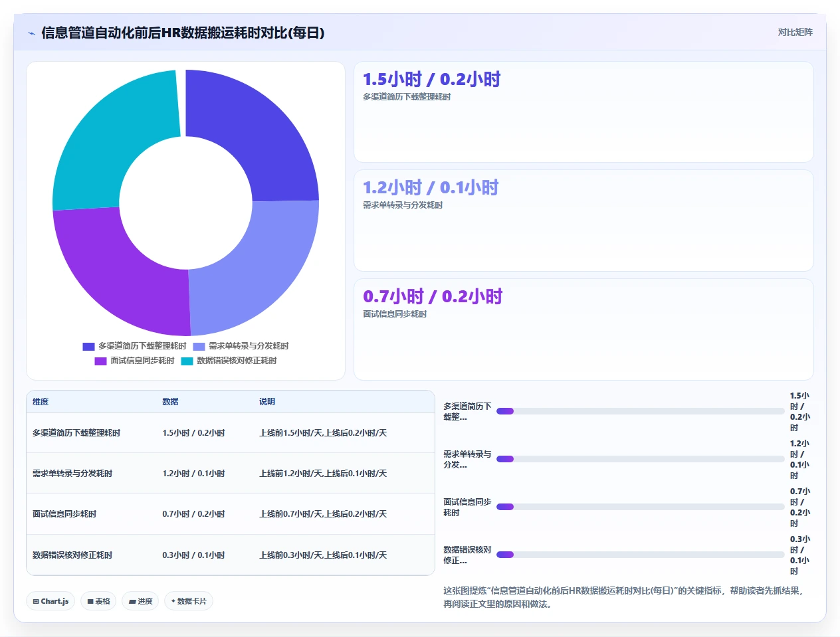840x637 pixels.
Task: Click the Chart.js tag chip
Action: tap(51, 601)
